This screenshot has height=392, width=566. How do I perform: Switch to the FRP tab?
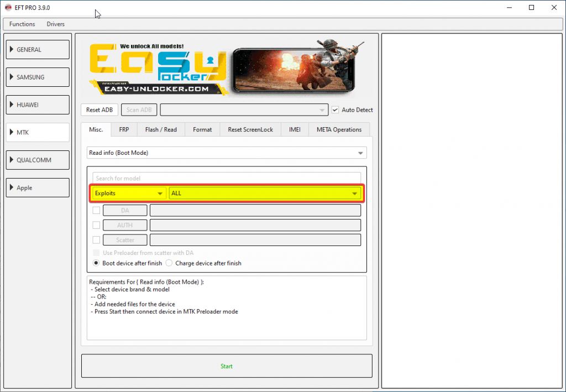pyautogui.click(x=124, y=129)
